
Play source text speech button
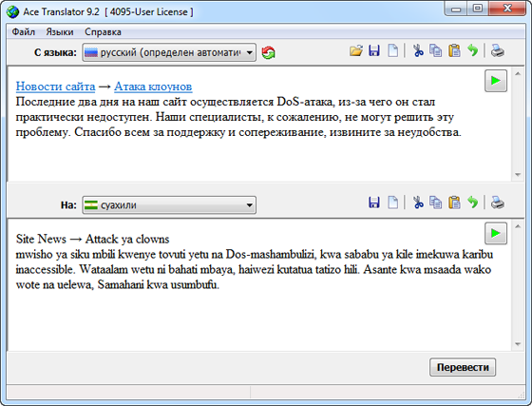(x=496, y=81)
